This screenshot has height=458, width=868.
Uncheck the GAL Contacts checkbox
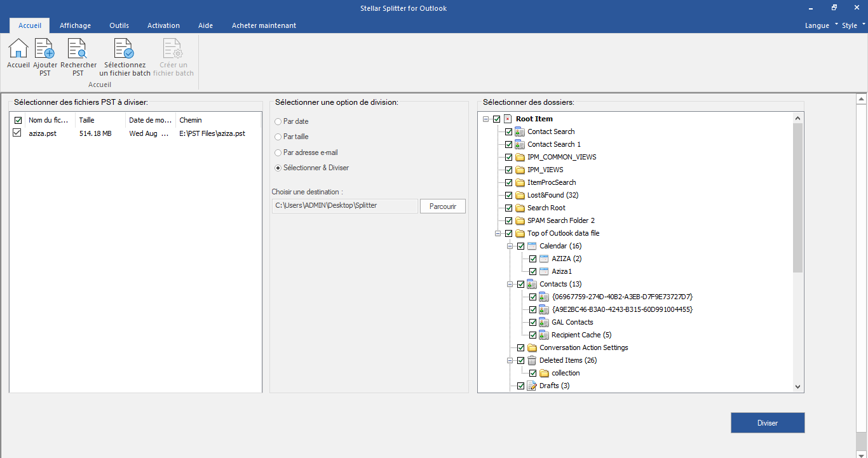(532, 322)
